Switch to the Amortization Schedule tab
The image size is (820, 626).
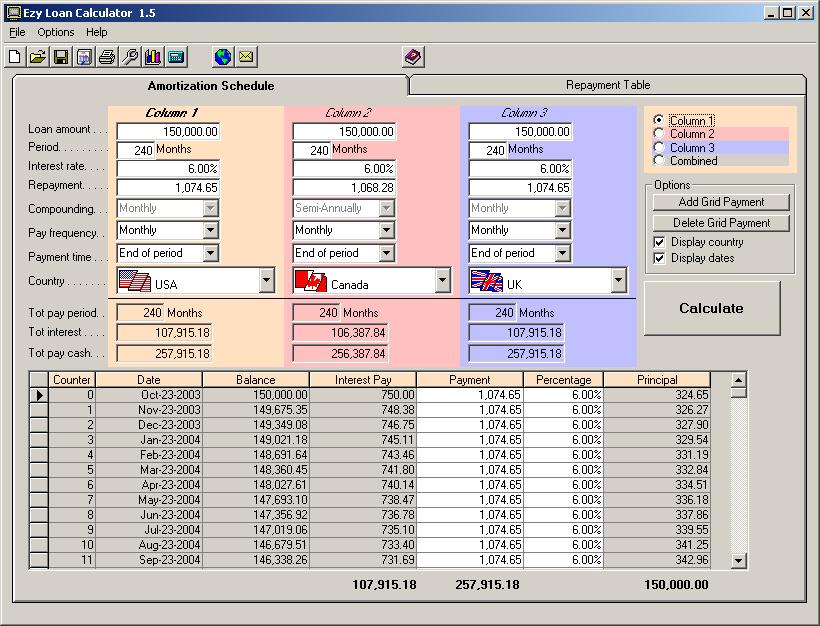tap(210, 86)
